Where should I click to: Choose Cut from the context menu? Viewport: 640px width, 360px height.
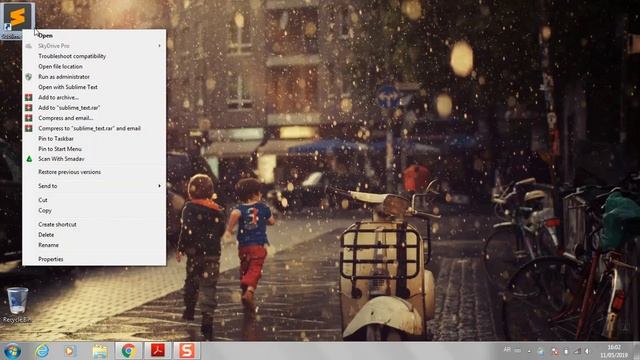pos(94,200)
